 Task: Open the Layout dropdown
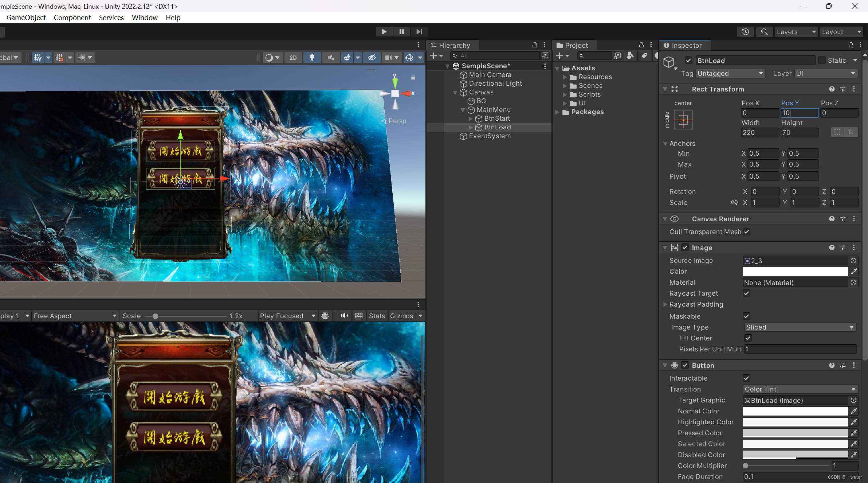(x=841, y=32)
